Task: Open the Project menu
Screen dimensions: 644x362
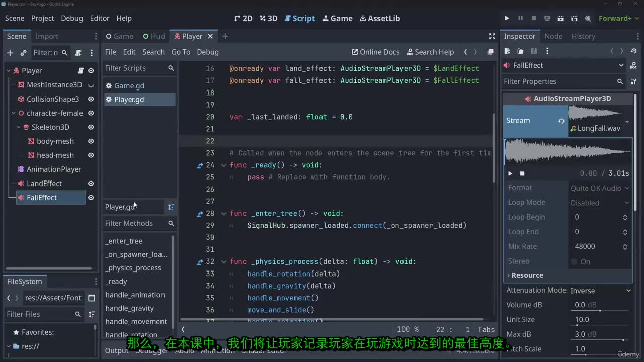Action: click(42, 18)
